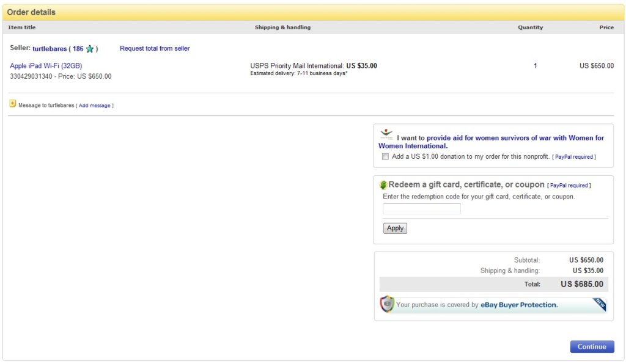Image resolution: width=626 pixels, height=364 pixels.
Task: Select the Quantity column header
Action: tap(531, 27)
